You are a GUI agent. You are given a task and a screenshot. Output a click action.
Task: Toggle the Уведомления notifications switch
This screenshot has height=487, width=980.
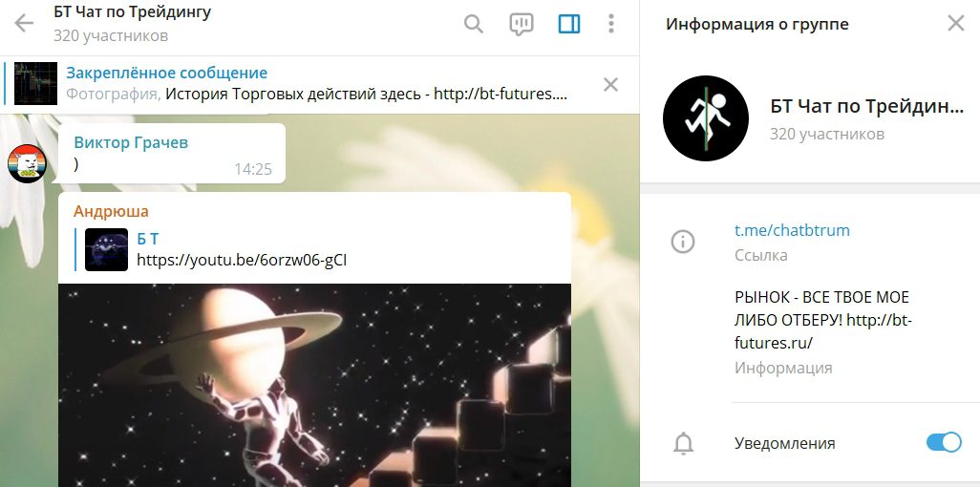click(x=944, y=443)
